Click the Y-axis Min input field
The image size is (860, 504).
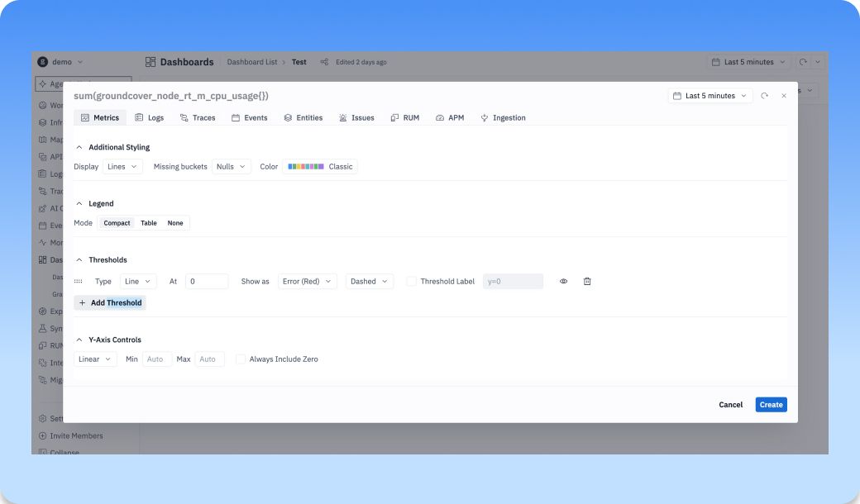157,359
